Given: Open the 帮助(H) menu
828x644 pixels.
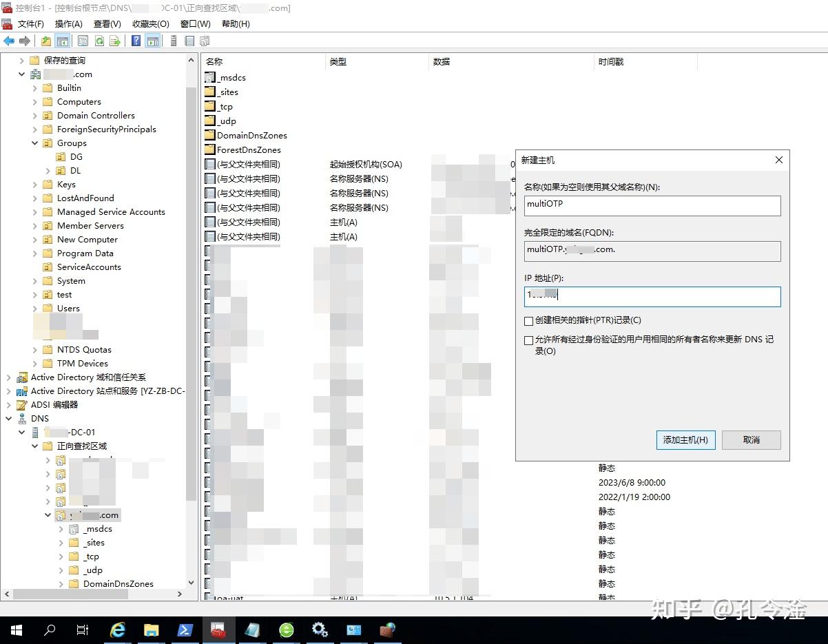Looking at the screenshot, I should (x=236, y=23).
